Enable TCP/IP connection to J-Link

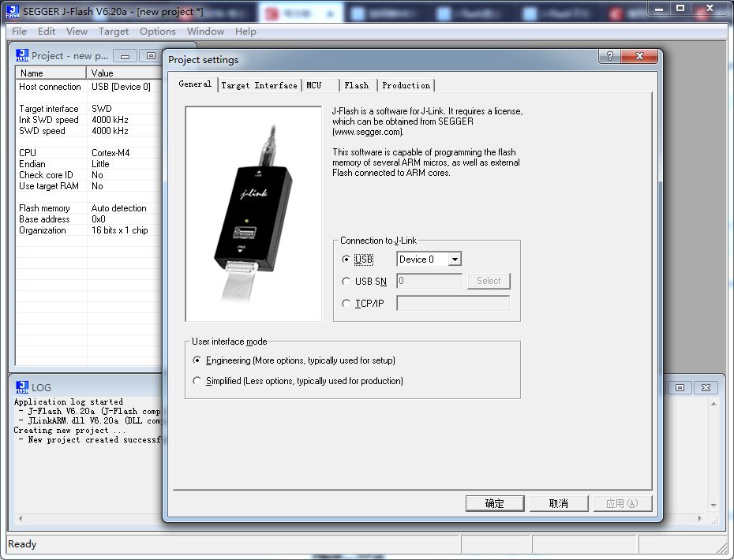pos(346,303)
